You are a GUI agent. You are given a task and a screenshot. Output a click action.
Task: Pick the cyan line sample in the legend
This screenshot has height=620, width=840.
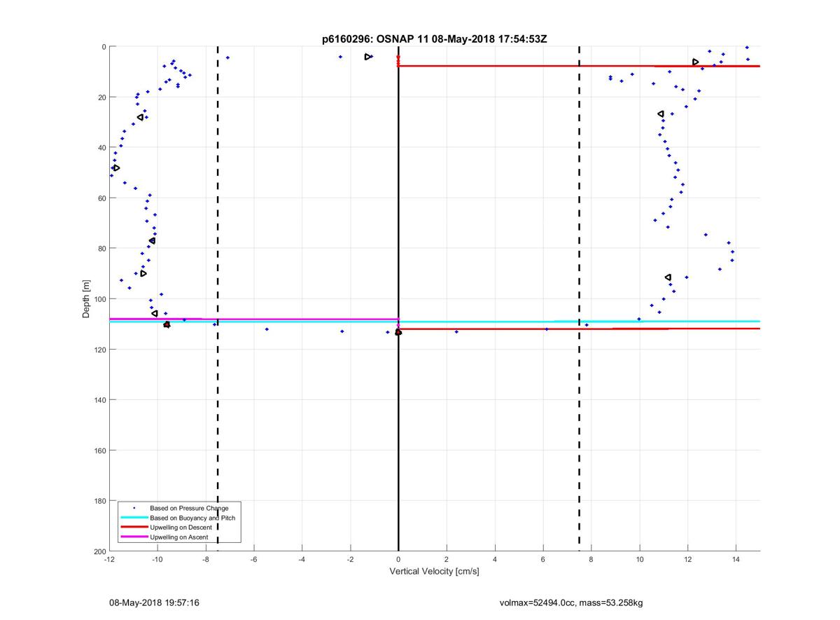(x=134, y=518)
